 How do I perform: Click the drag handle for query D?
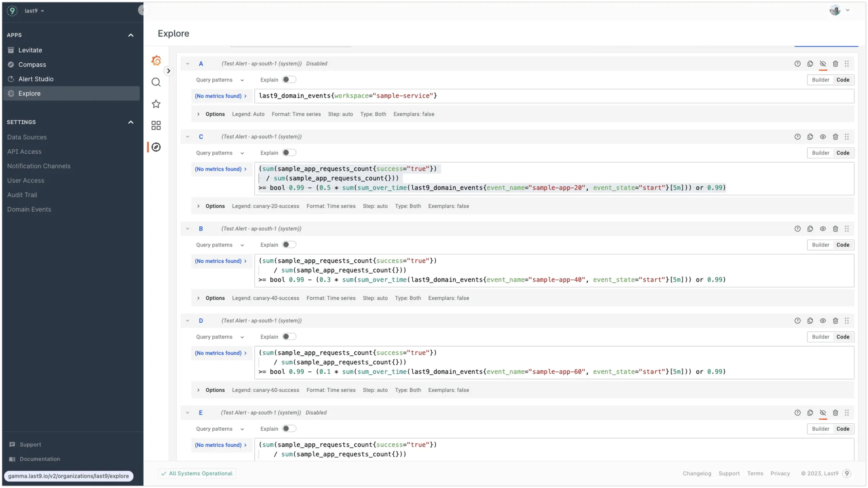[847, 321]
